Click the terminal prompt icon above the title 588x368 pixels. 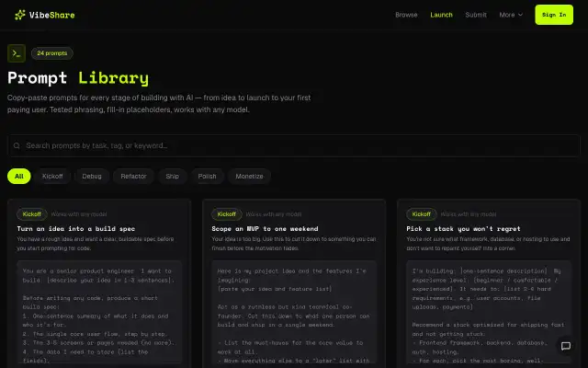(x=17, y=53)
